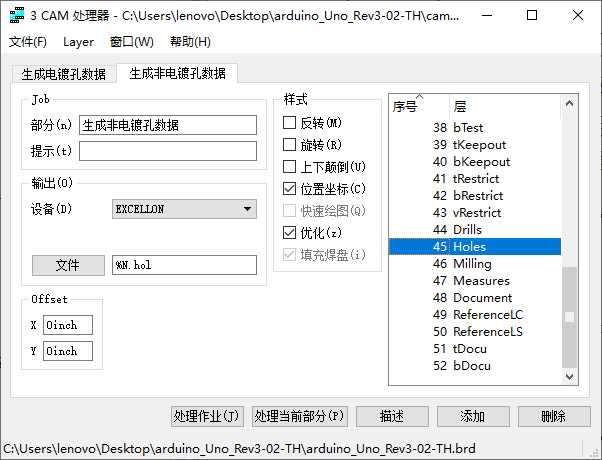Select layer 44 Drills in the list
Screen dimensions: 602x460
(x=467, y=230)
